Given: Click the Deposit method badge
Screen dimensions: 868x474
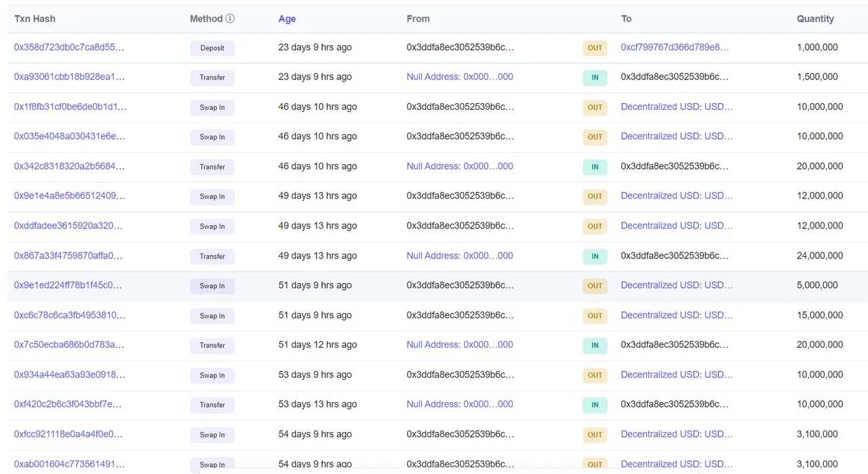Looking at the screenshot, I should 212,48.
